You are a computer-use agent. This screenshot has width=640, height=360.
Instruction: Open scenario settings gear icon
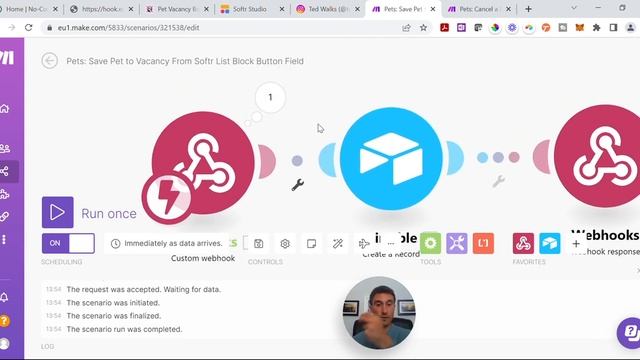tap(285, 244)
